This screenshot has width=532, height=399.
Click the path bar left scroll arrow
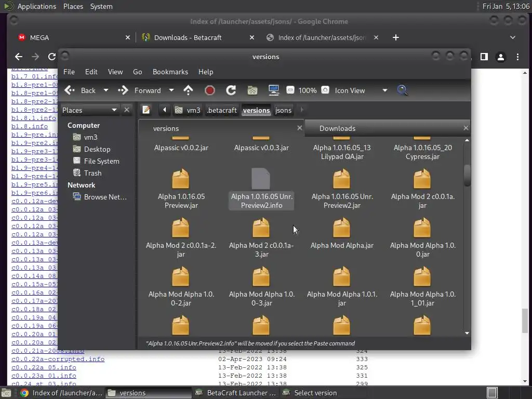point(165,110)
